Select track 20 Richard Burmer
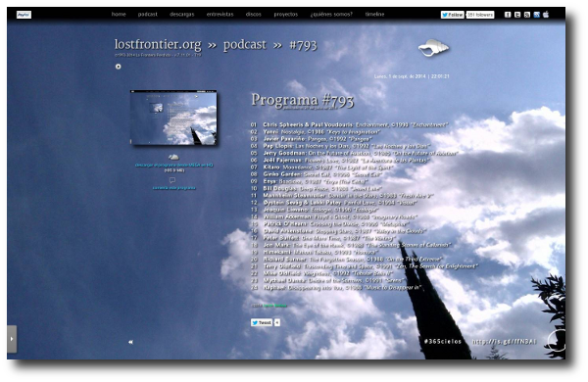The image size is (588, 382). click(346, 259)
